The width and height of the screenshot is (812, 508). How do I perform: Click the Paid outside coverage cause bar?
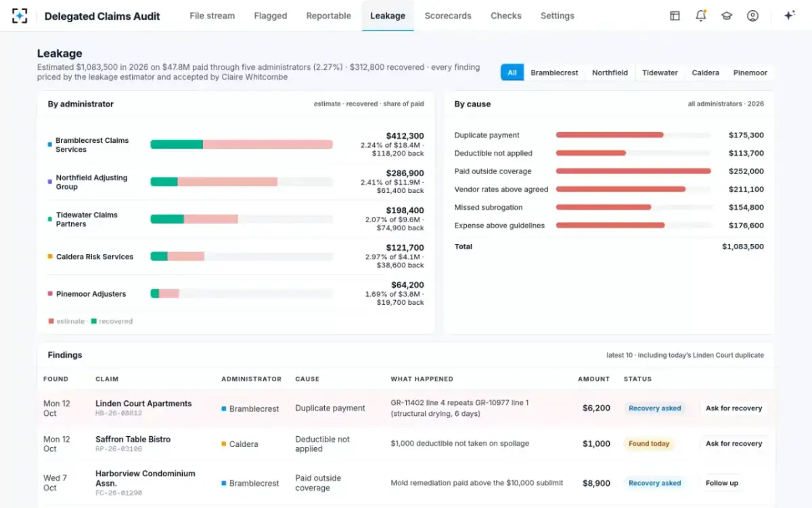click(633, 171)
